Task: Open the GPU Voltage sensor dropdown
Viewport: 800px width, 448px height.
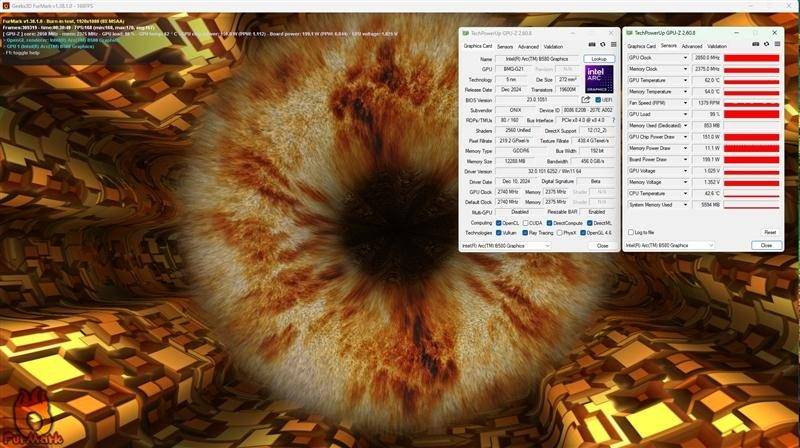Action: [x=685, y=171]
